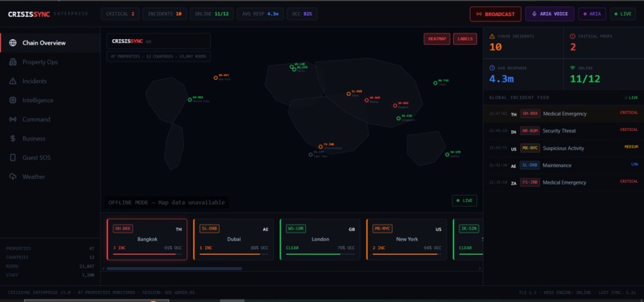Screen dimensions: 644x302
Task: Click the Business dollar sign icon
Action: click(13, 138)
